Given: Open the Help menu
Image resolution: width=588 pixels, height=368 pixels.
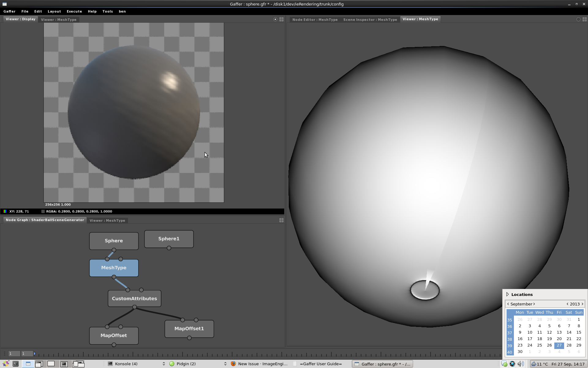Looking at the screenshot, I should pos(92,11).
